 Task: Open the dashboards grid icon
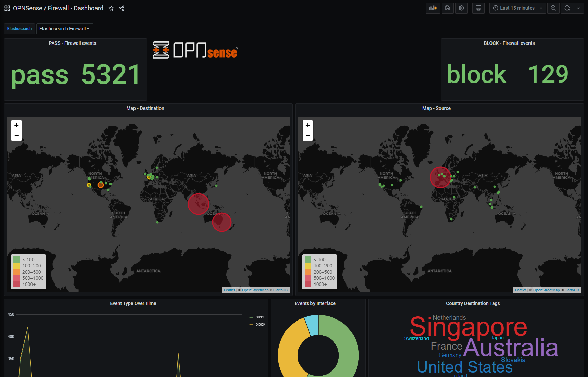pyautogui.click(x=7, y=8)
